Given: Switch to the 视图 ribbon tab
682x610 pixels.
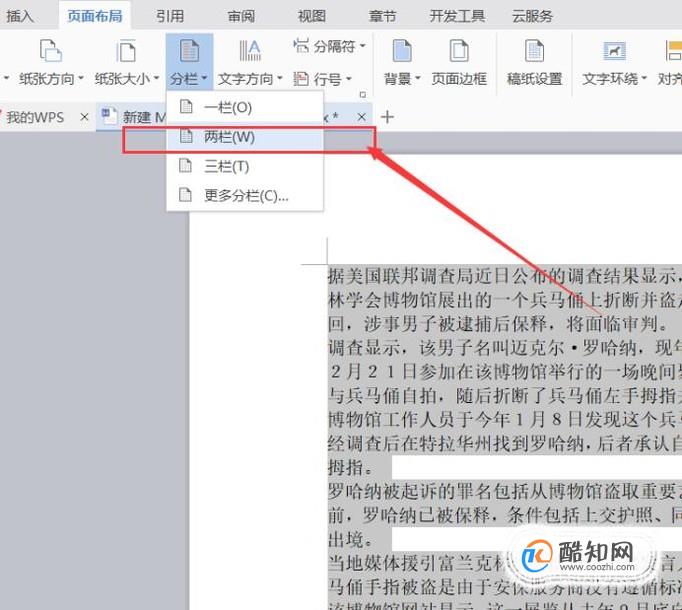Looking at the screenshot, I should click(312, 16).
